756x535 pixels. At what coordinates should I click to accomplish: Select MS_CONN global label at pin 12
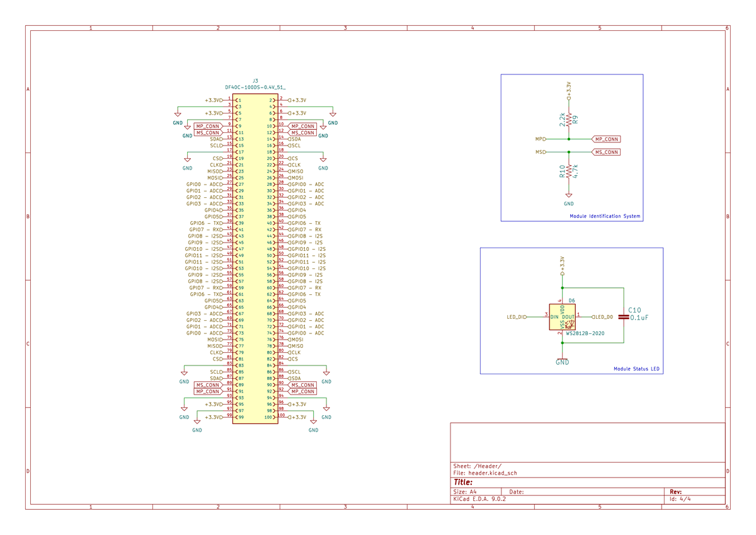click(x=302, y=133)
